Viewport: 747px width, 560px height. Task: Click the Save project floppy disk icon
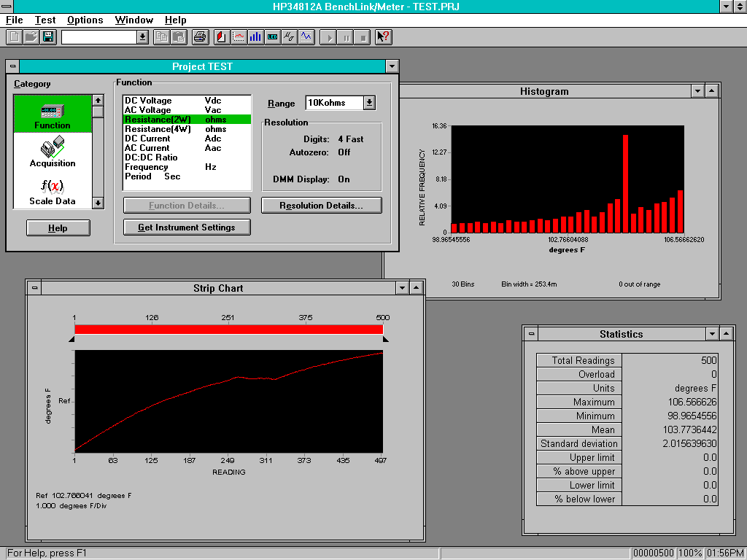click(48, 36)
